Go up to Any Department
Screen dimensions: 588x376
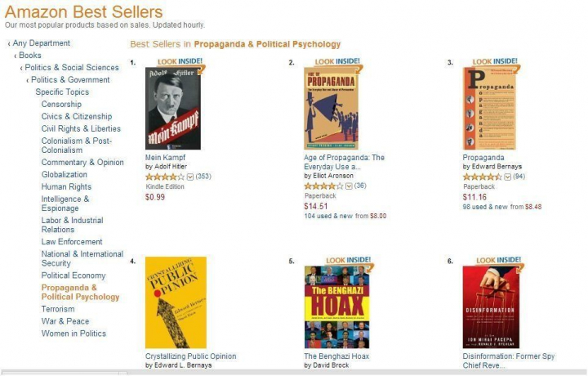pos(42,43)
